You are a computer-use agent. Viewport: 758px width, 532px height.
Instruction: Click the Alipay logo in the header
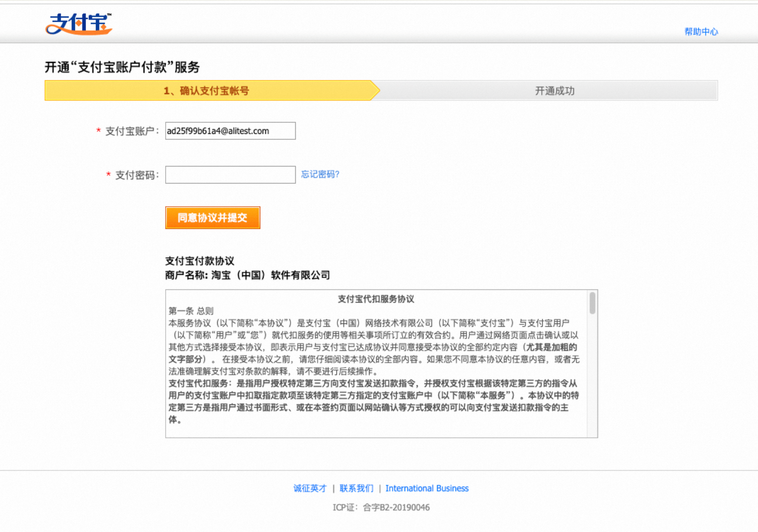[x=79, y=24]
